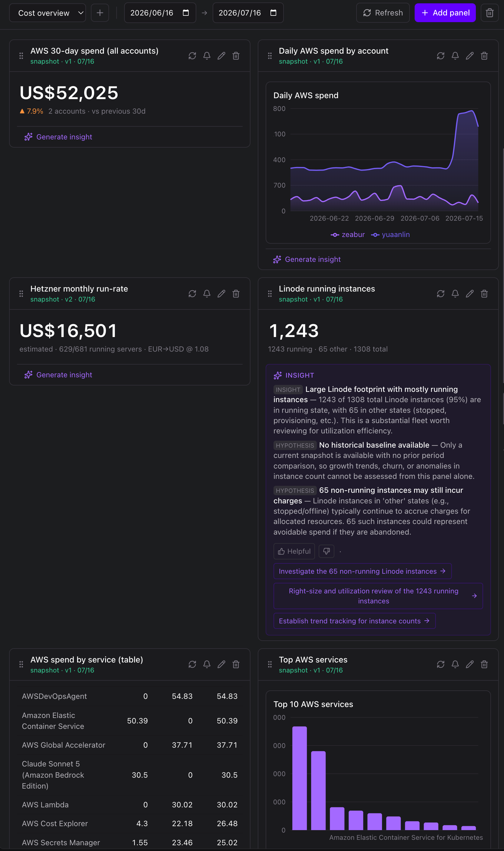Click drag handle of Top AWS services panel
Viewport: 504px width, 851px height.
click(270, 665)
